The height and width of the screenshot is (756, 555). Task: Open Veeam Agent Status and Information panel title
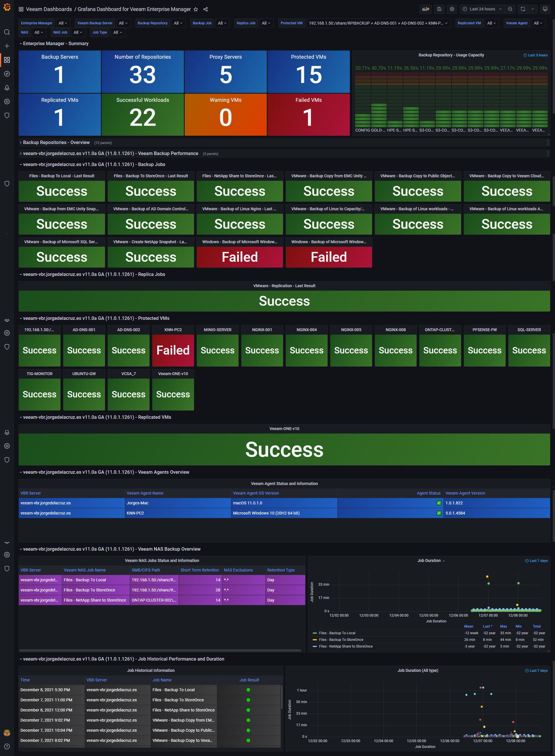click(x=284, y=484)
